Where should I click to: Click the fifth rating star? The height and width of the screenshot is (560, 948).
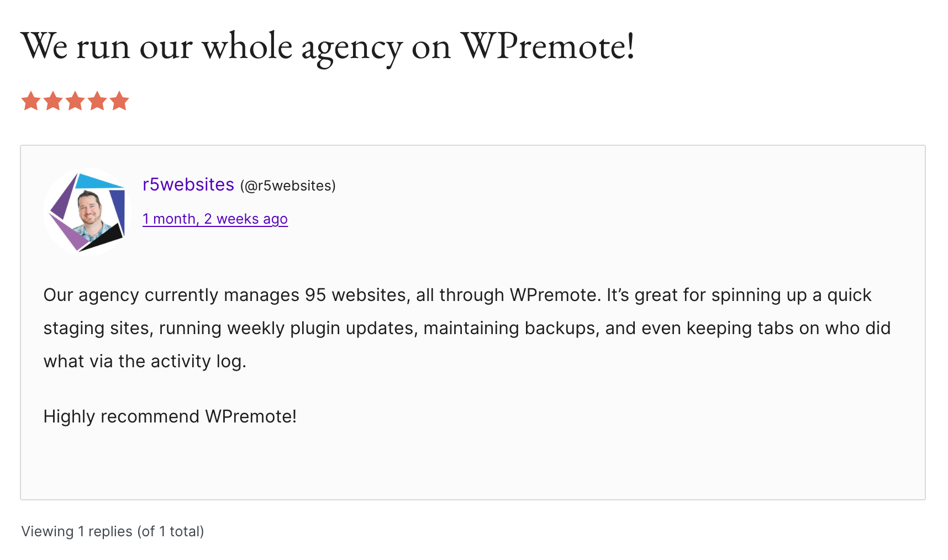pyautogui.click(x=119, y=102)
